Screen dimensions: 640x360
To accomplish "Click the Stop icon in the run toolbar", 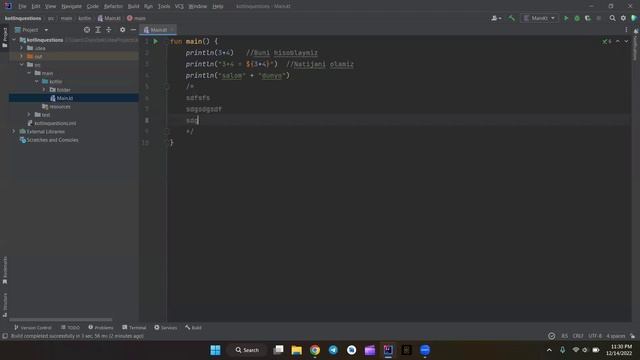I will [599, 18].
